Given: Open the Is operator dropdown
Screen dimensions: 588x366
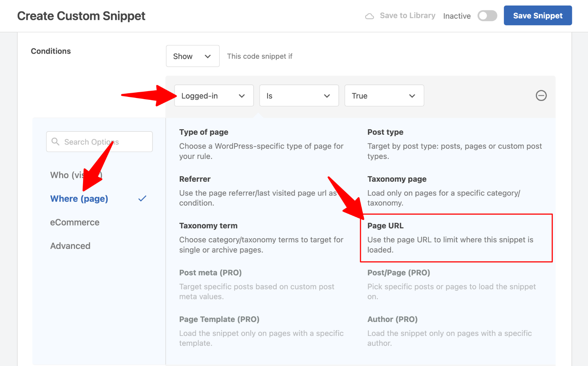Looking at the screenshot, I should [299, 96].
